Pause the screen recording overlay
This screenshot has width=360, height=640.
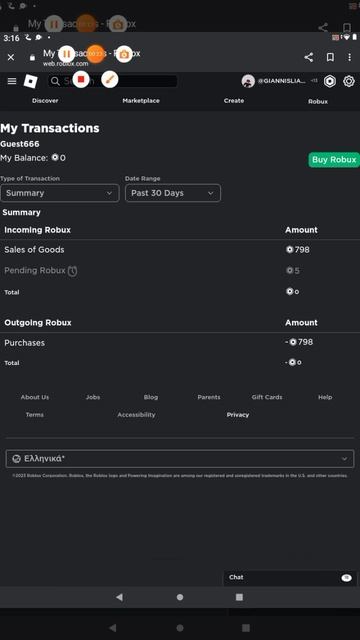tap(67, 54)
